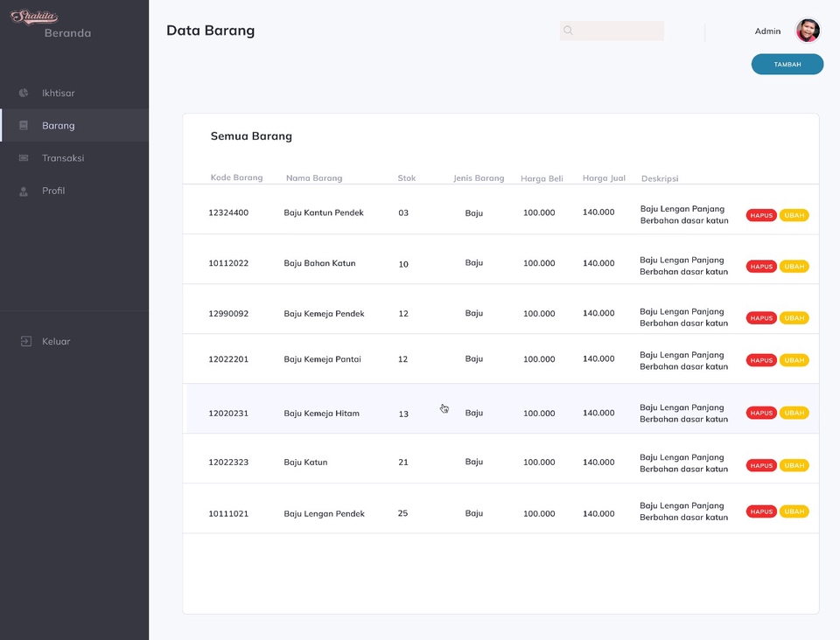840x640 pixels.
Task: Click the Profil person icon
Action: (x=22, y=190)
